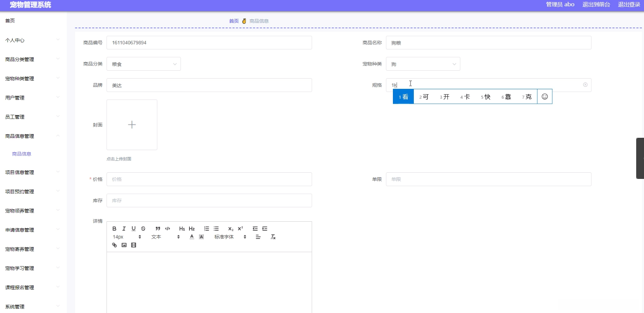
Task: Open 申请信息管理 in the sidebar
Action: [33, 230]
